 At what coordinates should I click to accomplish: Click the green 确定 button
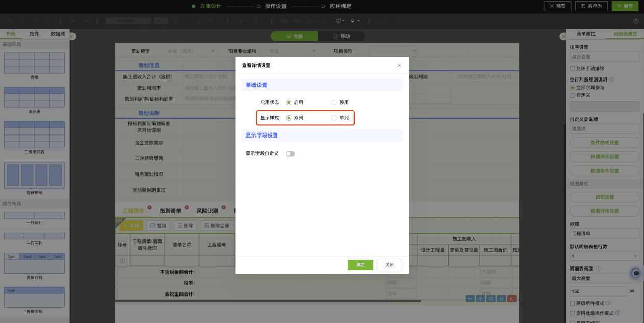coord(360,265)
